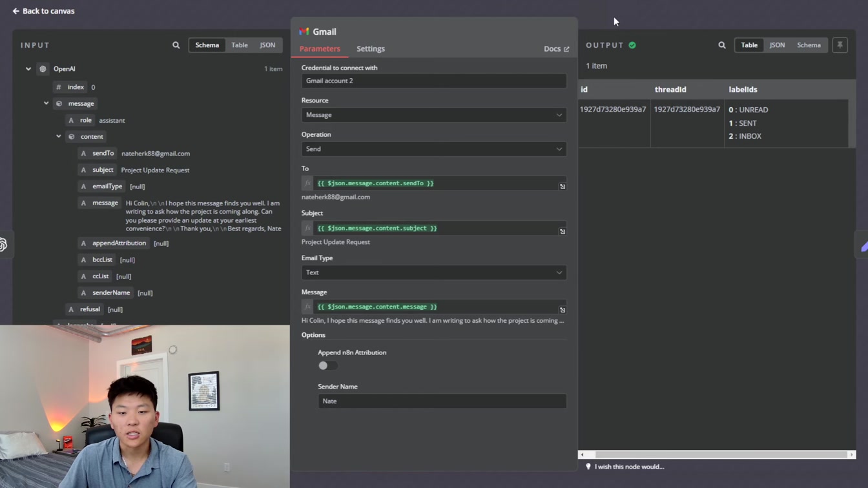868x488 pixels.
Task: Click the output success checkmark icon
Action: click(632, 45)
